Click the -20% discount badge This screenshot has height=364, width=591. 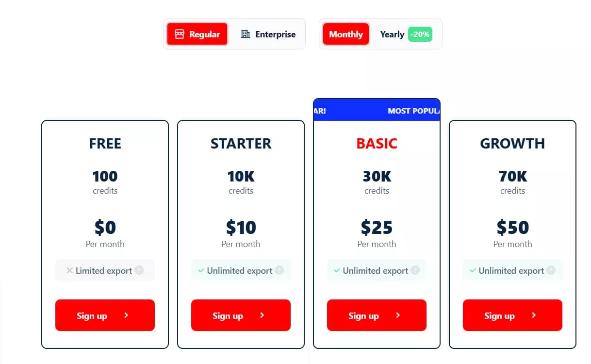point(419,34)
